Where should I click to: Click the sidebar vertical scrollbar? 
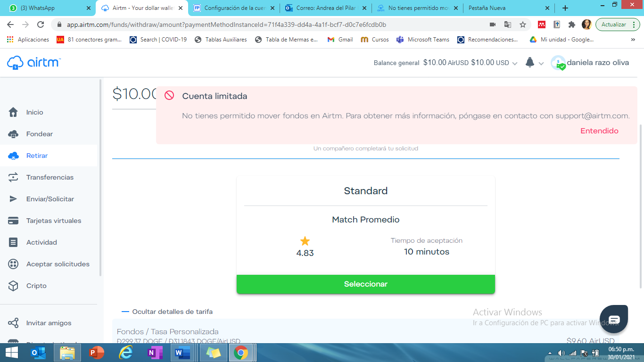[x=100, y=177]
